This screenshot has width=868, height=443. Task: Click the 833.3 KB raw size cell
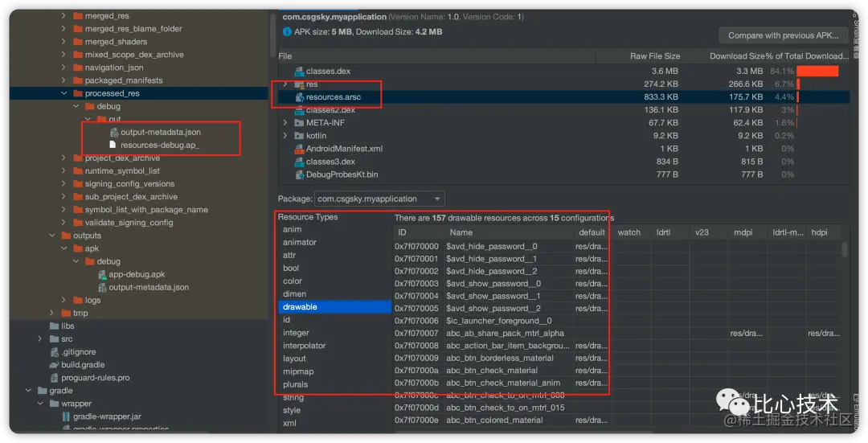(x=661, y=97)
